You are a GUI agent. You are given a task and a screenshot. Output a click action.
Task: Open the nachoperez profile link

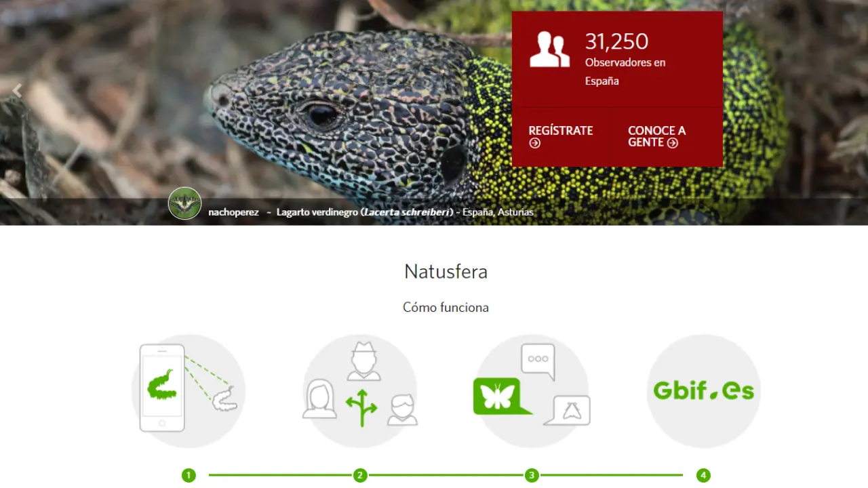(233, 212)
